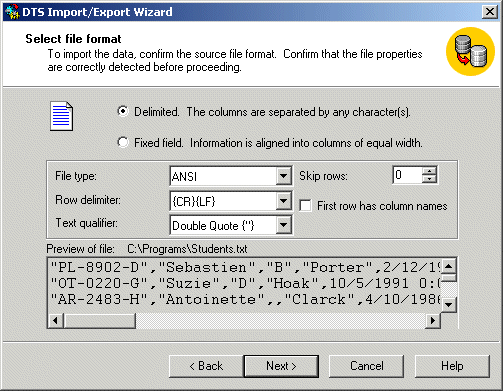Click preview scroll left arrow
This screenshot has width=503, height=391.
coord(55,321)
